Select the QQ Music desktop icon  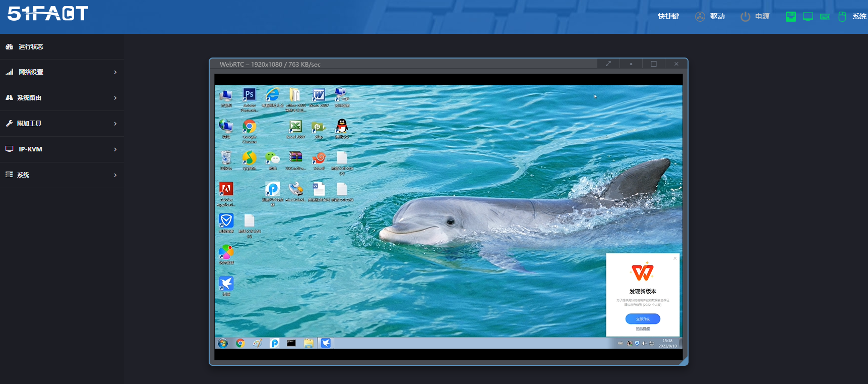[249, 160]
